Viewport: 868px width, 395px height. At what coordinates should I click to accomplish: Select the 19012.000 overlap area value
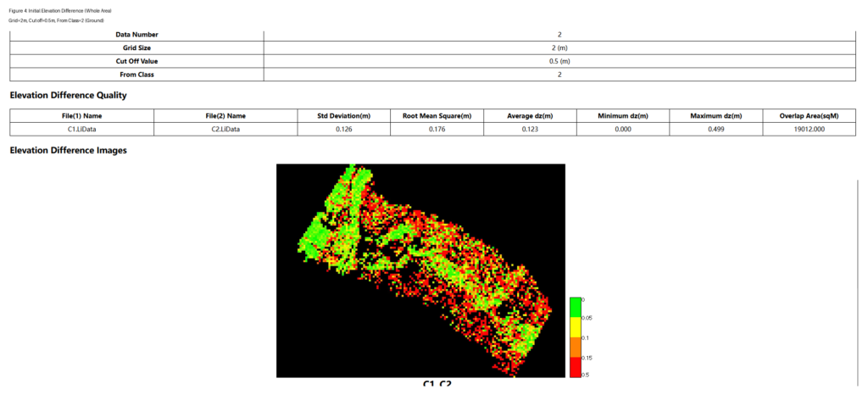tap(808, 129)
